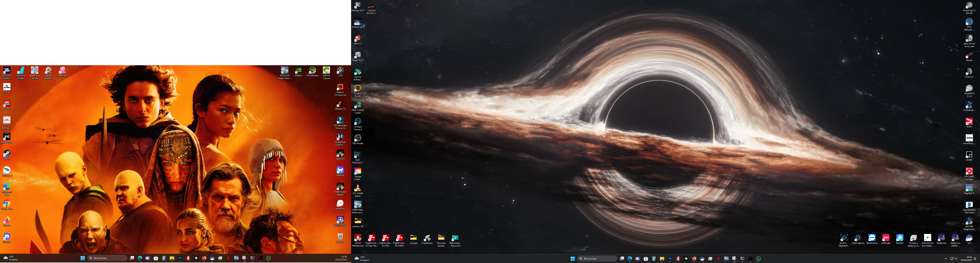The width and height of the screenshot is (980, 263).
Task: Open the Analog Lab V shortcut
Action: pos(358,6)
